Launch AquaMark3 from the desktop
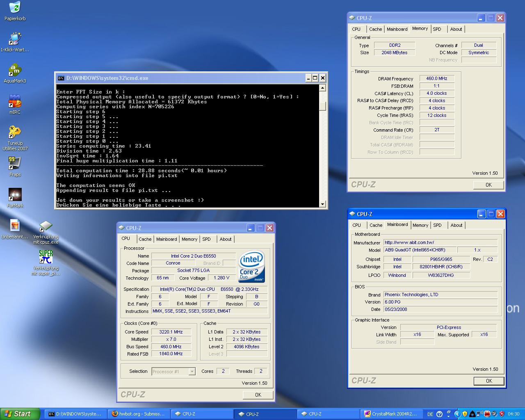The height and width of the screenshot is (420, 525). 15,70
